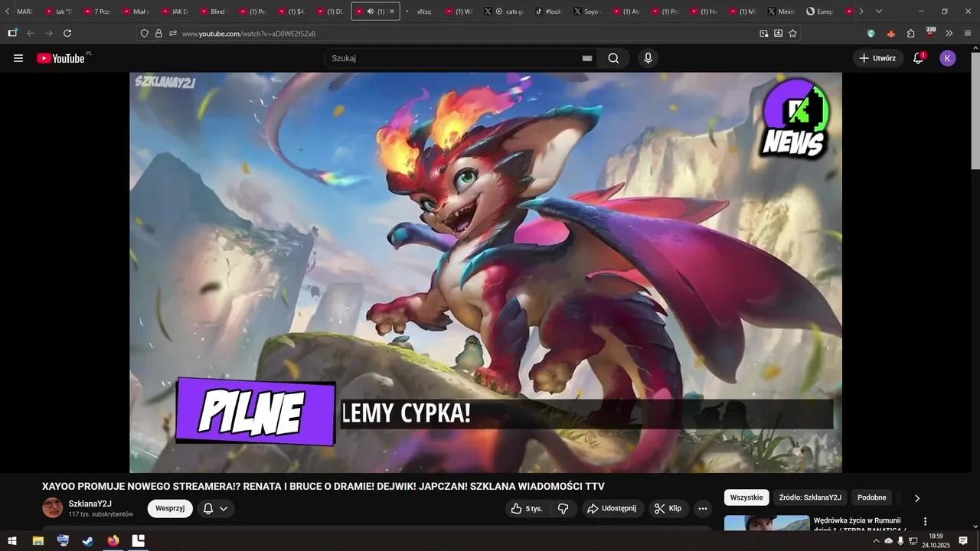
Task: Select the Podobne filter chip
Action: 872,497
